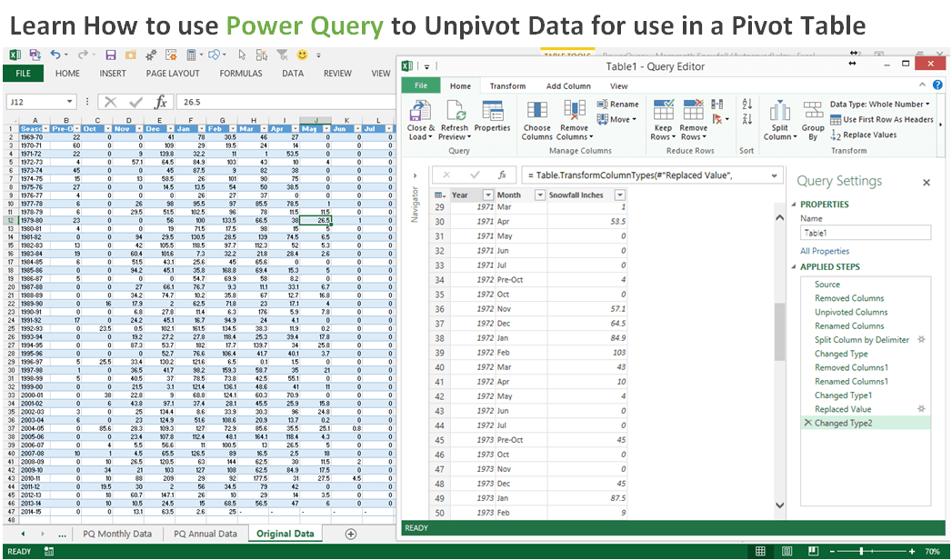Screen dimensions: 952x560
Task: Collapse the APPLIED STEPS section
Action: point(794,267)
